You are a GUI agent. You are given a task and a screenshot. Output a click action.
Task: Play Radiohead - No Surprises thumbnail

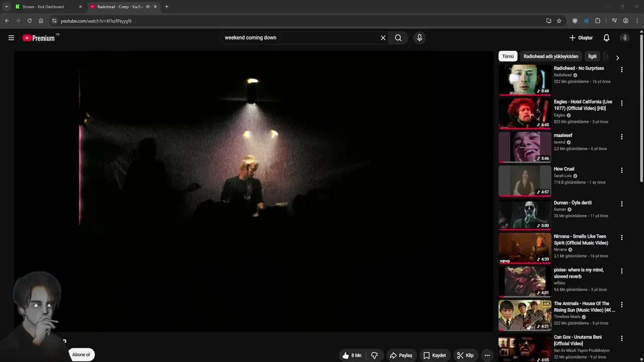pyautogui.click(x=525, y=79)
